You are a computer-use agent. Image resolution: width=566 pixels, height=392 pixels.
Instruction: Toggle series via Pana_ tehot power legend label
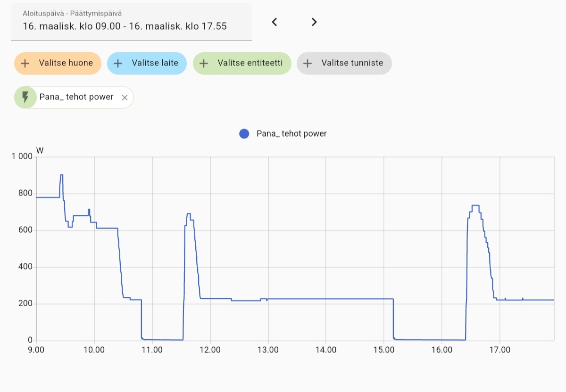tap(291, 134)
